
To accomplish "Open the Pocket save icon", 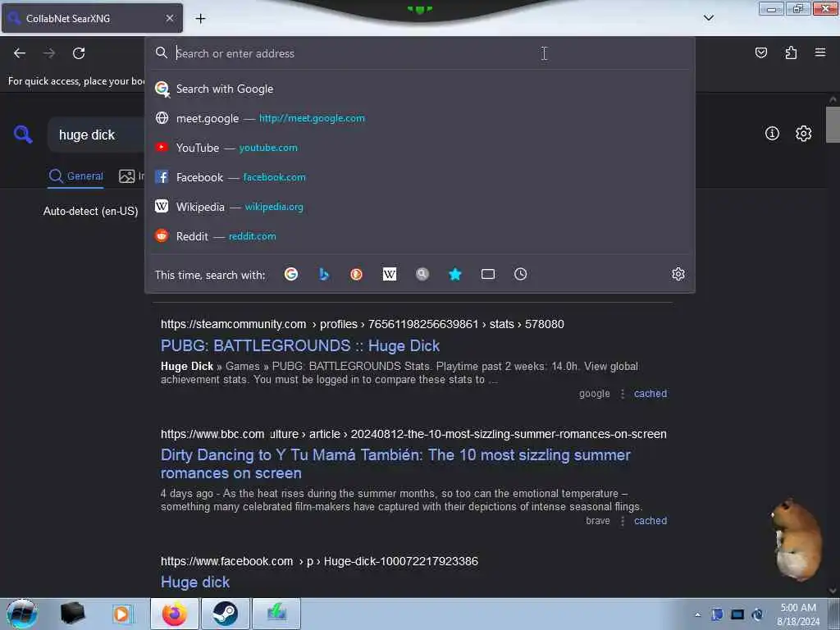I will (760, 52).
